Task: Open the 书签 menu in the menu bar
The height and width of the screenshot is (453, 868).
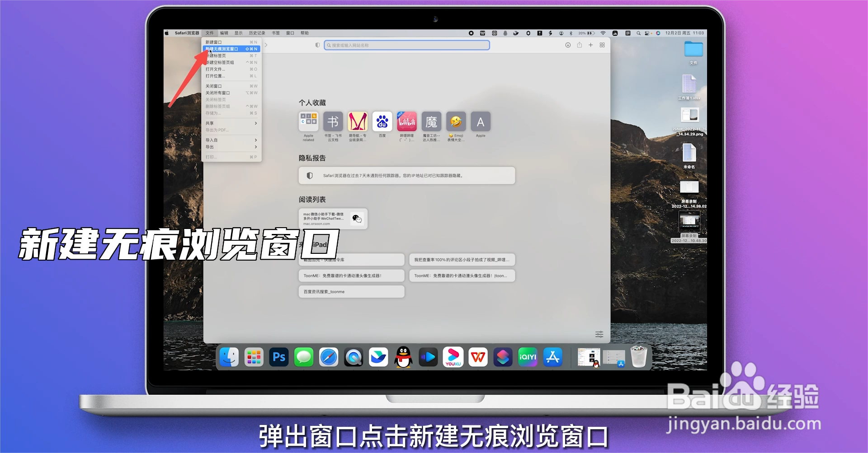Action: 275,33
